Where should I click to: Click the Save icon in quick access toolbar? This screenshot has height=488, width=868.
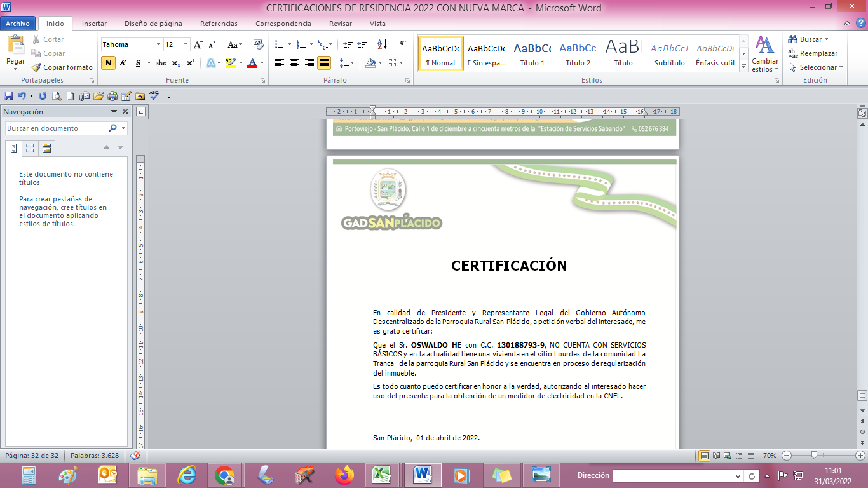(8, 96)
